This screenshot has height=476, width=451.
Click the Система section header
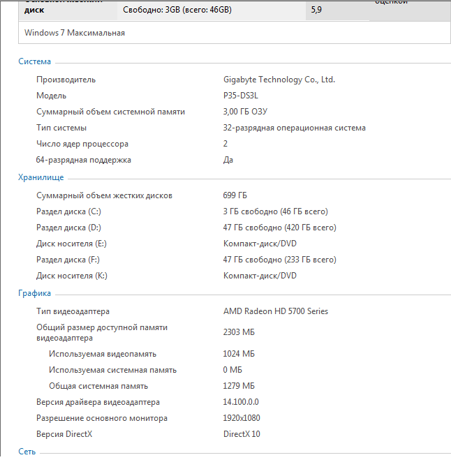34,61
